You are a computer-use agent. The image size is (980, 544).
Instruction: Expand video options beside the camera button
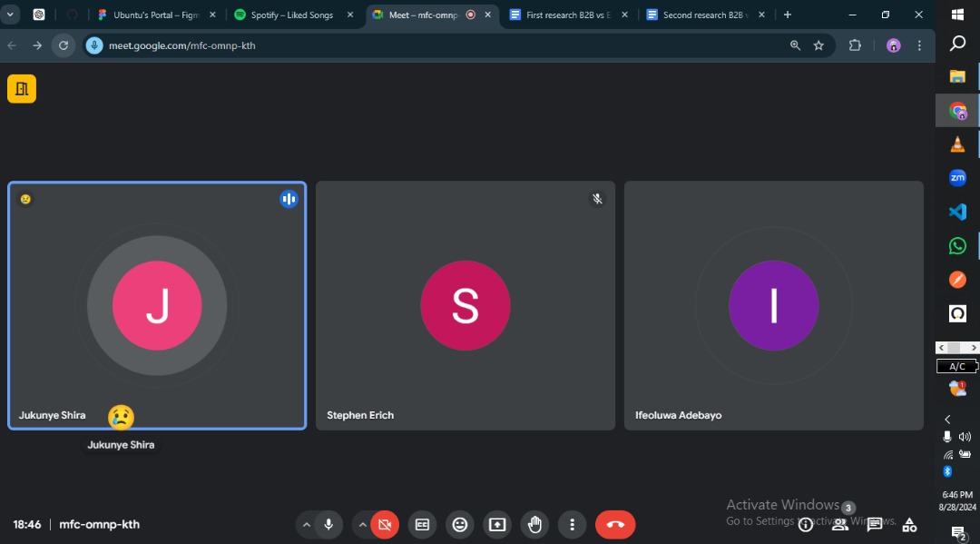[x=363, y=524]
